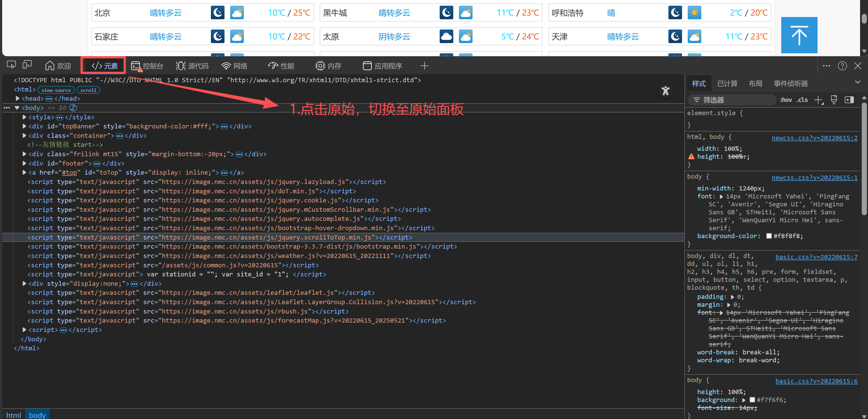Toggle the :hov element state button
This screenshot has width=868, height=419.
pyautogui.click(x=786, y=100)
